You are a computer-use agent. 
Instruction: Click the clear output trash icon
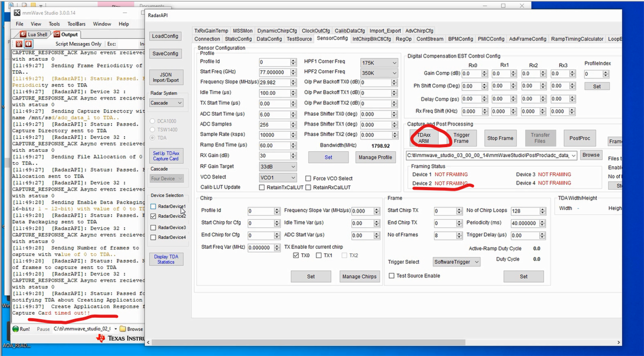click(19, 44)
